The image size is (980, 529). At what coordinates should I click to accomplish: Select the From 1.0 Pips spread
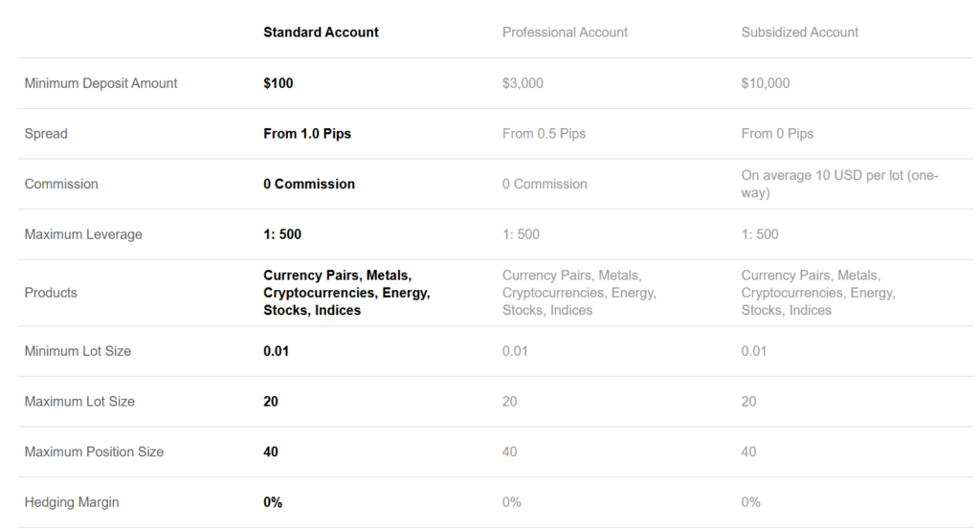point(307,134)
